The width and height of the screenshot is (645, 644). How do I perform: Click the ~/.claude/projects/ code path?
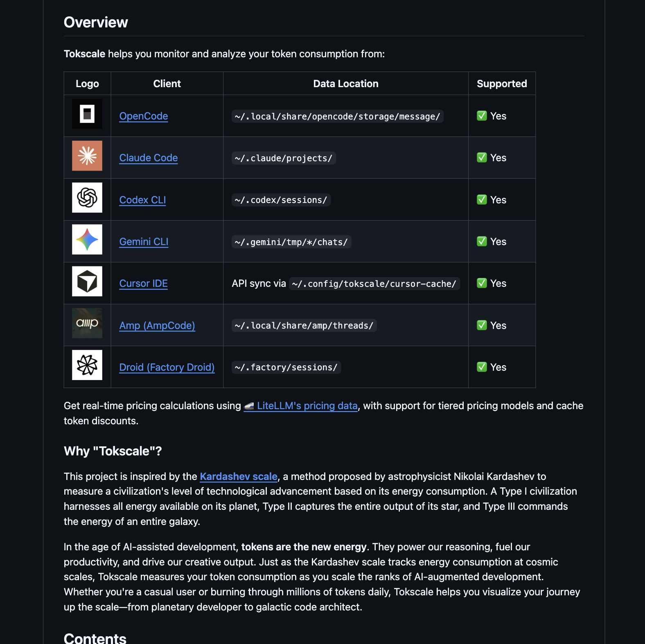[x=284, y=158]
